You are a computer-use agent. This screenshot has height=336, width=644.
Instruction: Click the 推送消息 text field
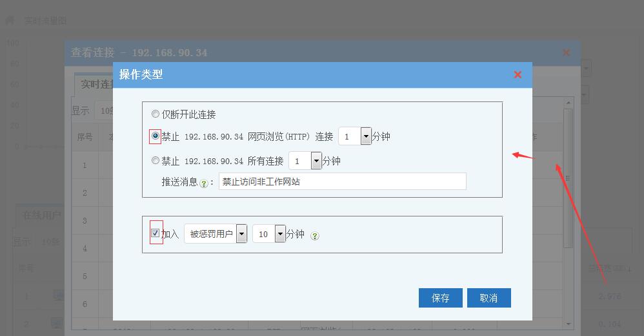[x=342, y=182]
